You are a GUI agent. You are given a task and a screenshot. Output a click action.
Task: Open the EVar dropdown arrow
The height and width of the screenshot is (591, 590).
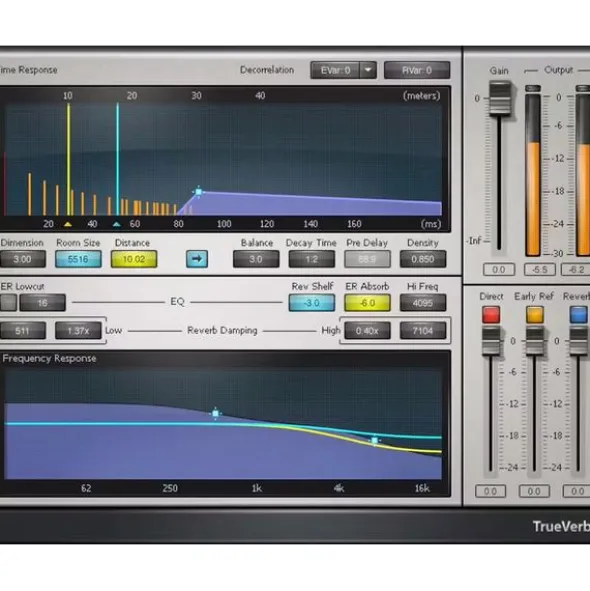(x=368, y=70)
